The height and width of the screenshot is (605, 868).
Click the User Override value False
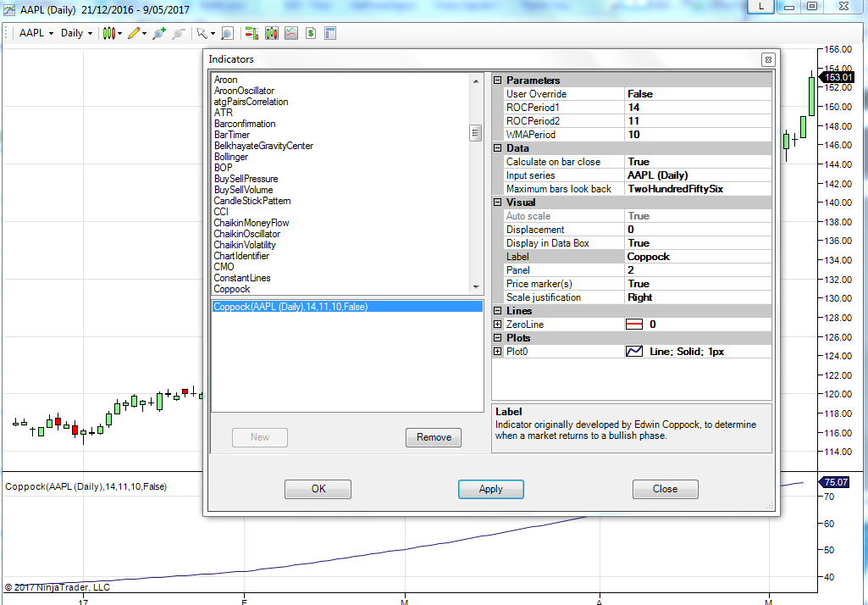click(698, 94)
